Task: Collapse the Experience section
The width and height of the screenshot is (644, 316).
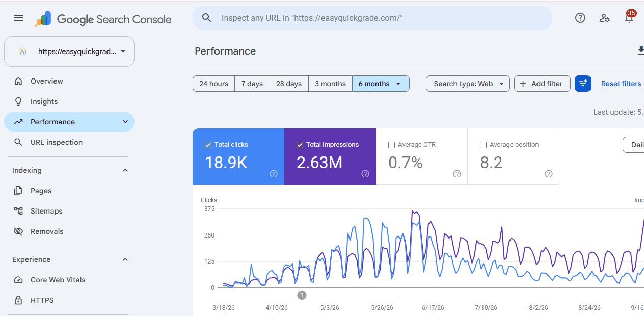Action: 125,259
